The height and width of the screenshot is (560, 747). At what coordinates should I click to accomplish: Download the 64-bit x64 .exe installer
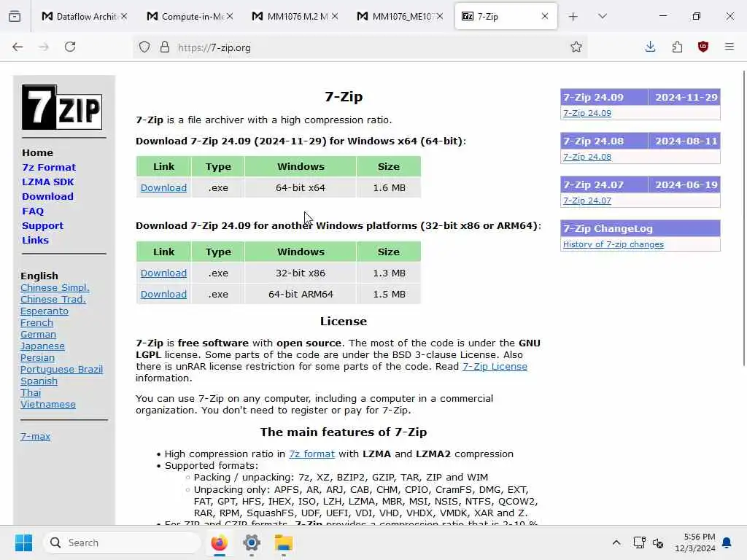[163, 187]
